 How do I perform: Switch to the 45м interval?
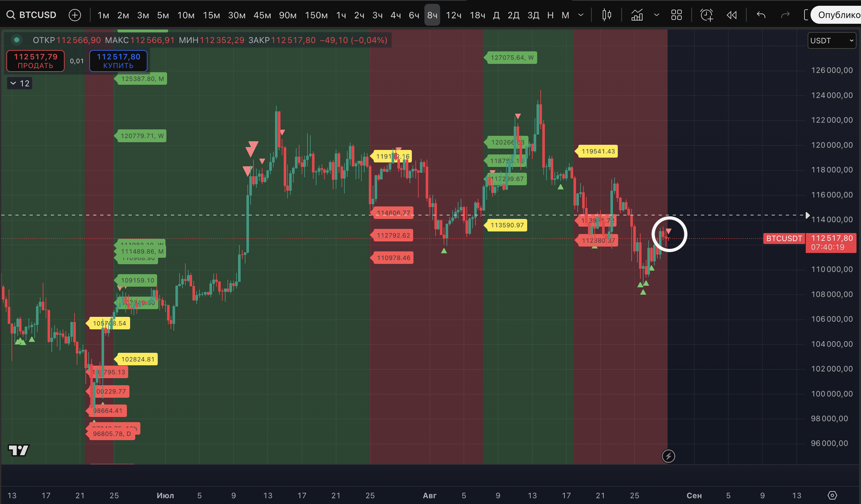point(262,15)
